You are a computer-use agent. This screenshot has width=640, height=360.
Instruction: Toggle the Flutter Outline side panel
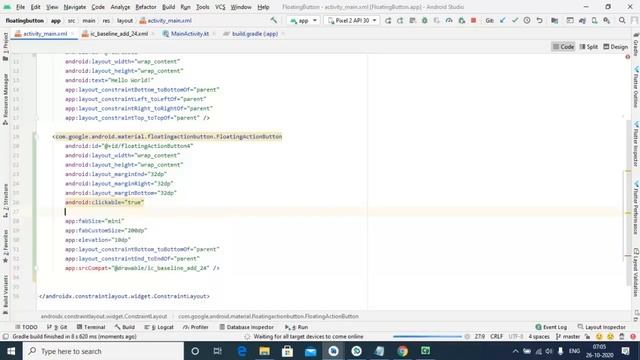(x=636, y=87)
